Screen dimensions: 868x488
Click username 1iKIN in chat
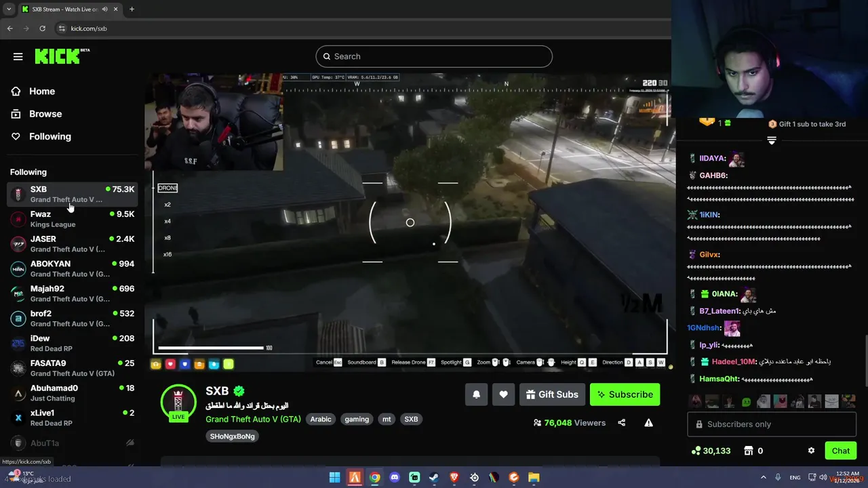pos(709,215)
